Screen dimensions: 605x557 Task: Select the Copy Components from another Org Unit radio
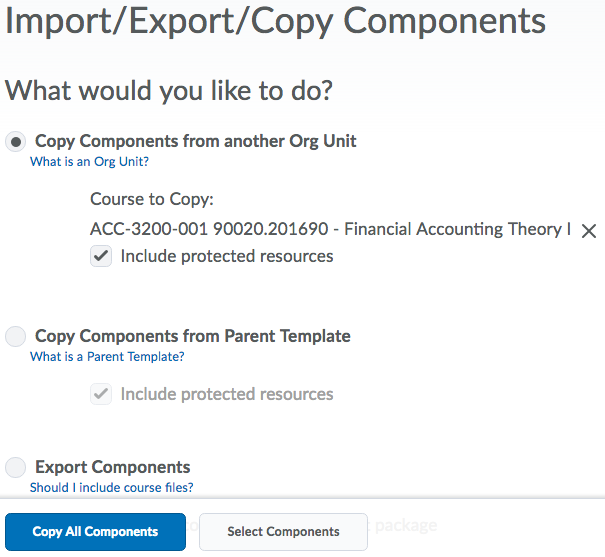coord(16,142)
